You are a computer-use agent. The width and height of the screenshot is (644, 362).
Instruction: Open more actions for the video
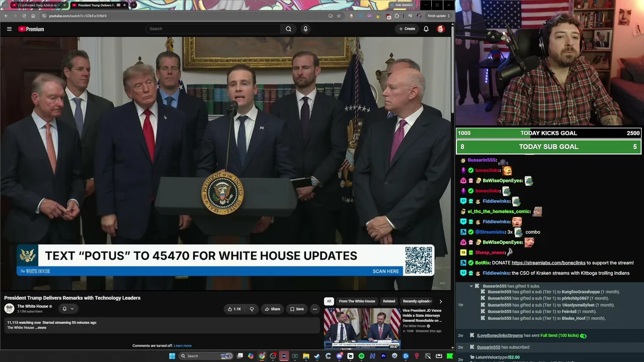[x=314, y=309]
